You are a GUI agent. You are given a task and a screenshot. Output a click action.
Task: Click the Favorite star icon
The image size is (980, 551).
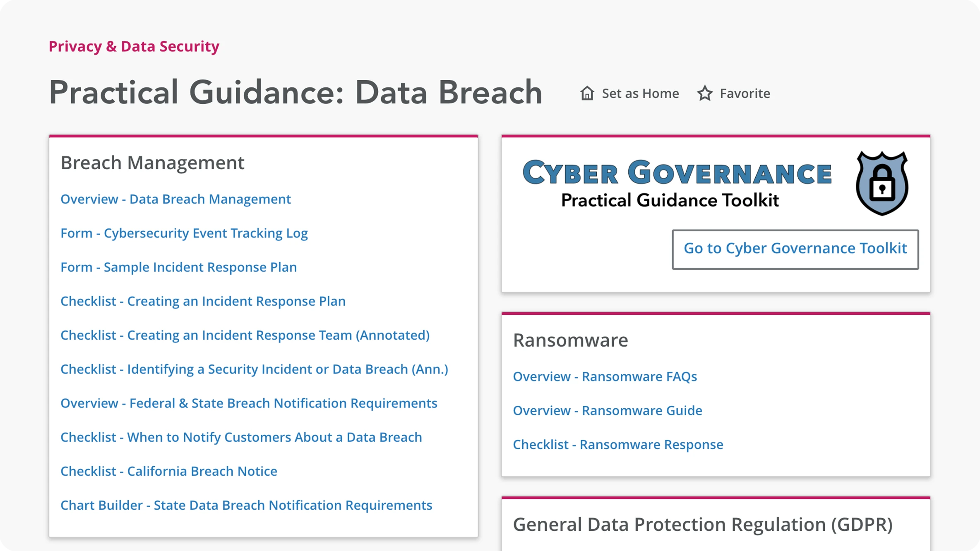pyautogui.click(x=705, y=93)
